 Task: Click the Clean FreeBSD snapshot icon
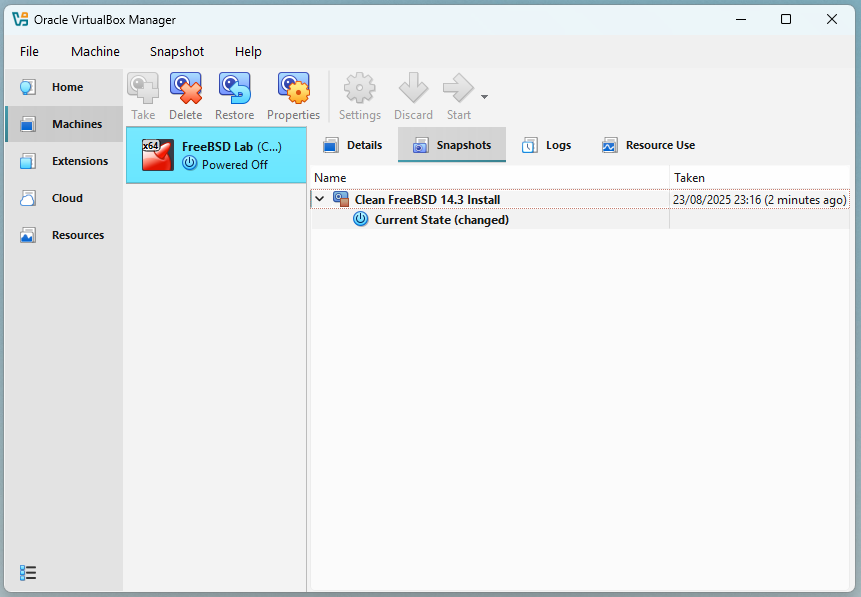pyautogui.click(x=341, y=199)
